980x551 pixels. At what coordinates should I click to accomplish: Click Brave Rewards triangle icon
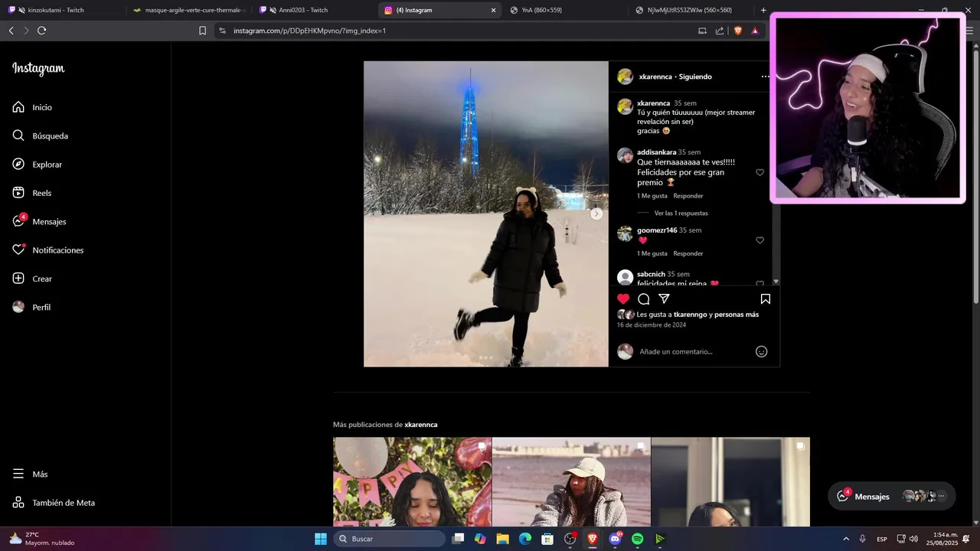point(755,31)
